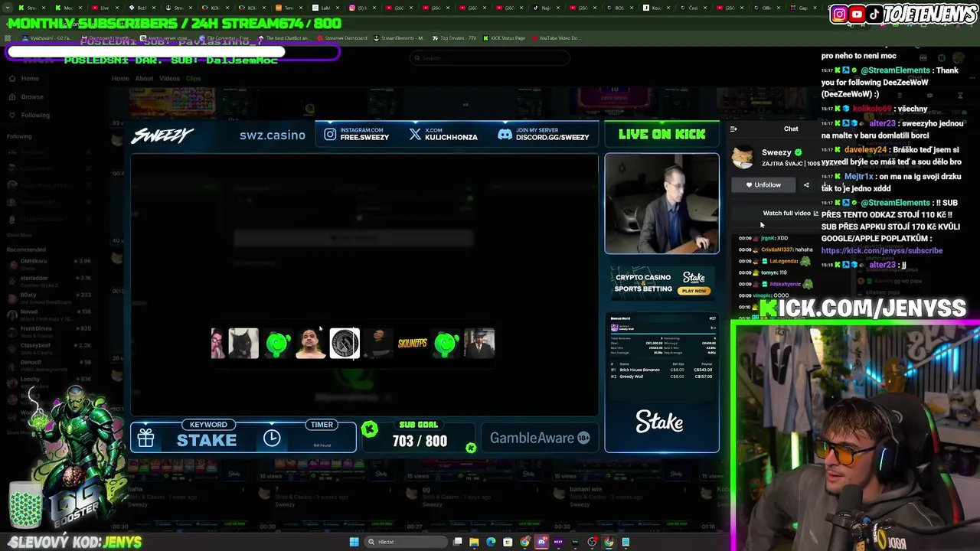This screenshot has width=980, height=551.
Task: Click the Streamer Dashboard bookmark
Action: click(341, 38)
